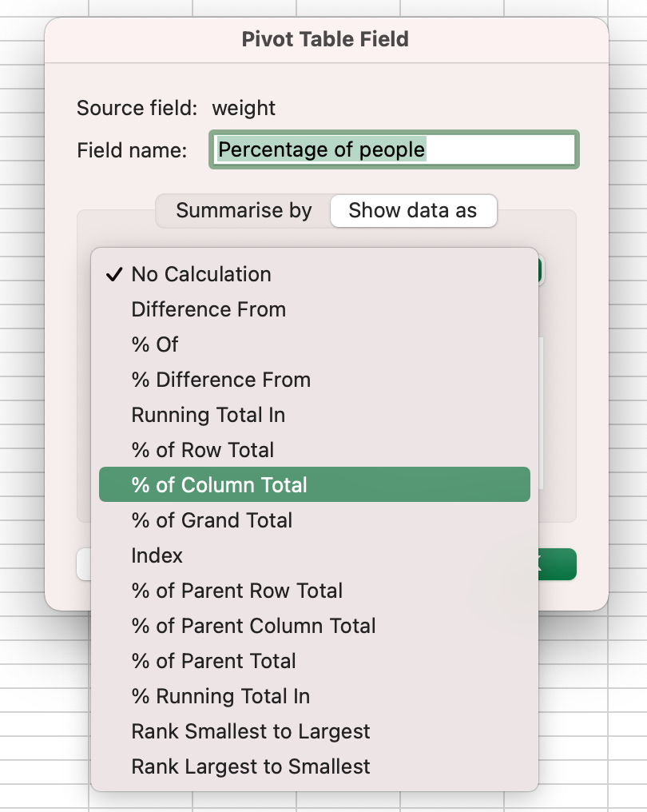The image size is (647, 812).
Task: Choose Difference From in the list
Action: click(x=208, y=309)
